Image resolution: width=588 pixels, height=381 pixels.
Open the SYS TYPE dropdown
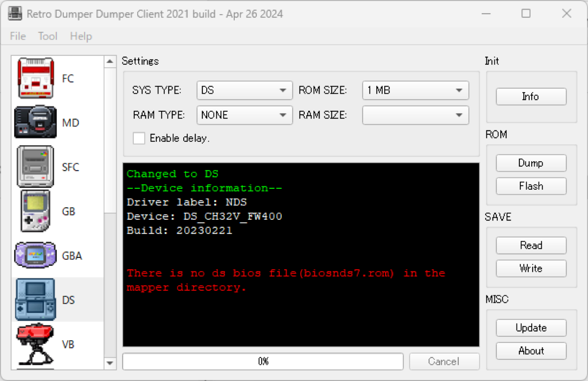pyautogui.click(x=244, y=91)
